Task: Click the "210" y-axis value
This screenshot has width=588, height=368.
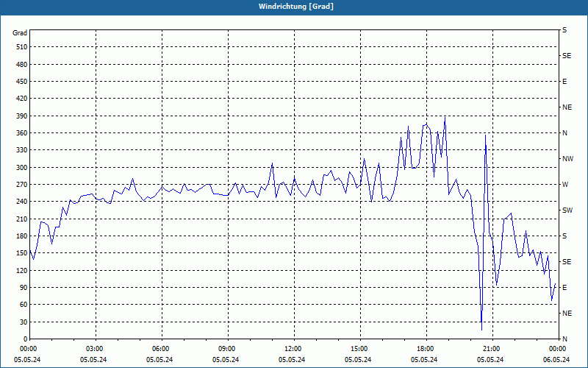Action: pyautogui.click(x=22, y=219)
